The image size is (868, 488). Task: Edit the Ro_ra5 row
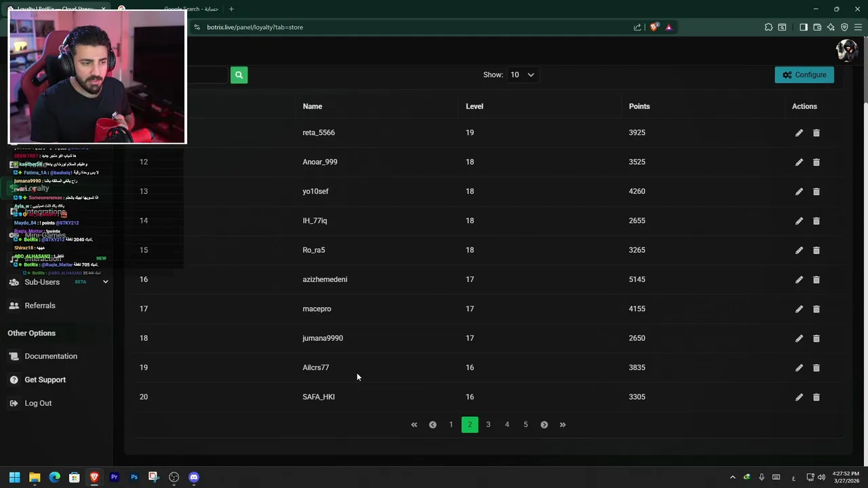[799, 250]
